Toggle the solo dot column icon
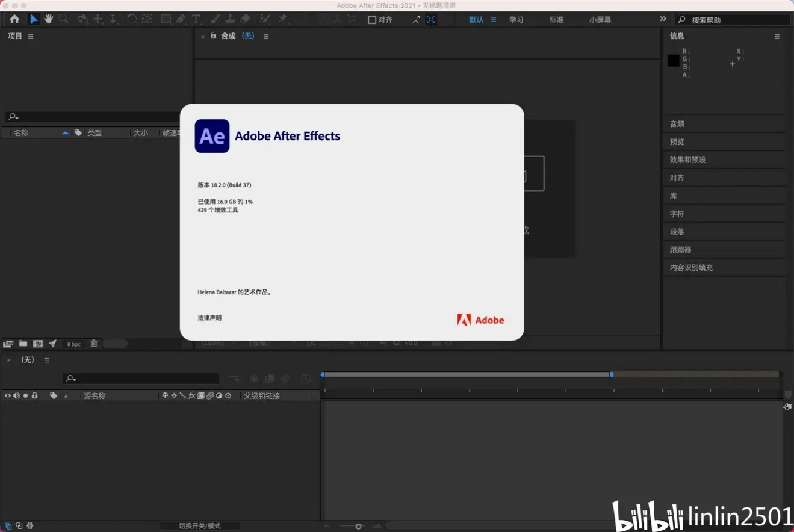Screen dimensions: 794x532 25,395
